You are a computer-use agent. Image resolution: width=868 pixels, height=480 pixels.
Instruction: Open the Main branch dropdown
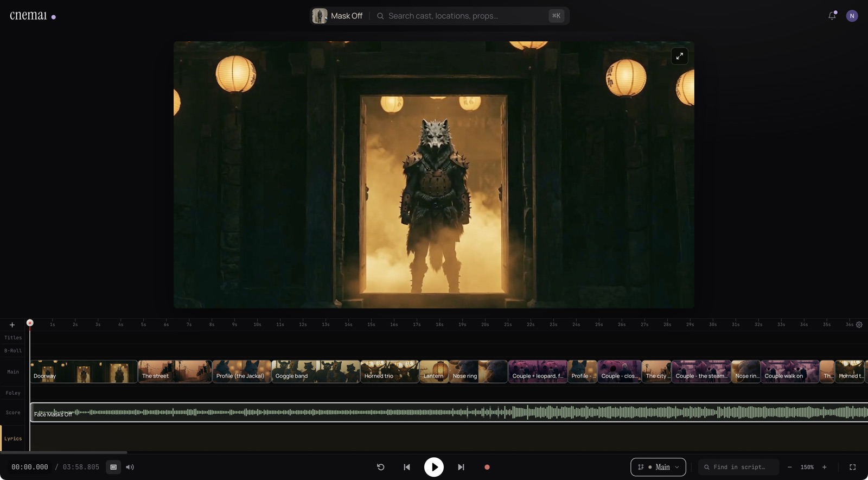pos(658,467)
